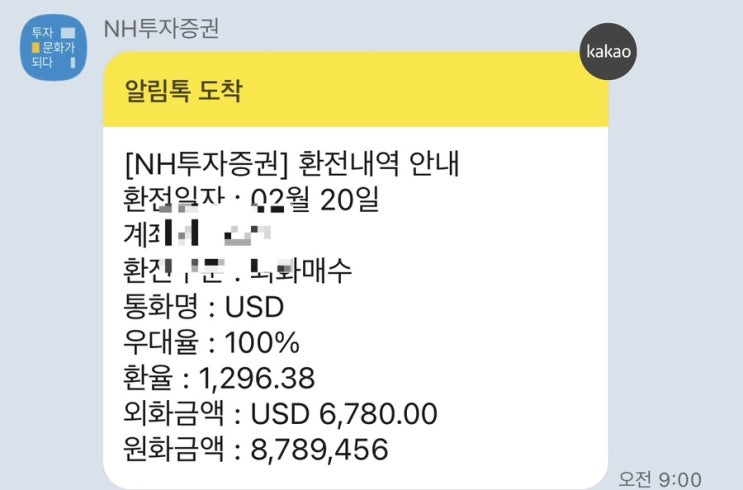The width and height of the screenshot is (743, 490).
Task: Tap the 원화금액 8,789,456 line
Action: point(255,449)
